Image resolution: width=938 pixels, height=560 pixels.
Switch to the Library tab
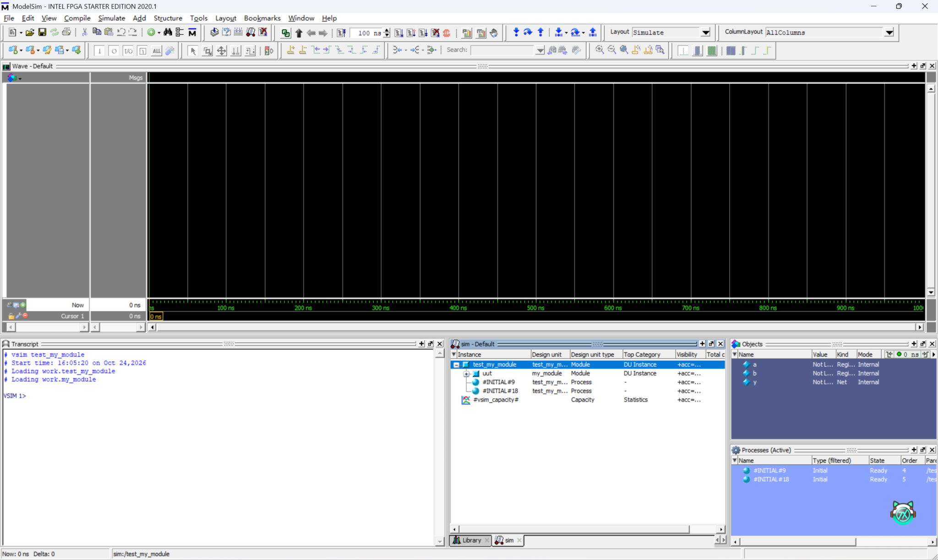pos(470,540)
